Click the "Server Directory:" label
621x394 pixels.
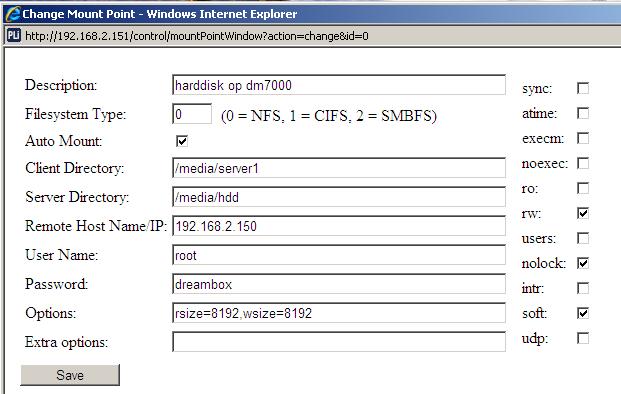[x=77, y=197]
